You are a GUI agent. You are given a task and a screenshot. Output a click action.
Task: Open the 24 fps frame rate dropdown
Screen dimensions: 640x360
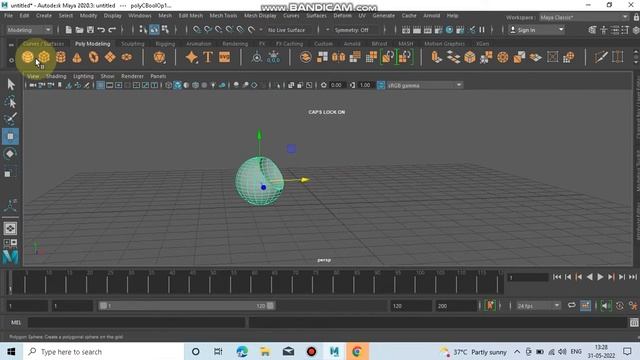point(538,306)
